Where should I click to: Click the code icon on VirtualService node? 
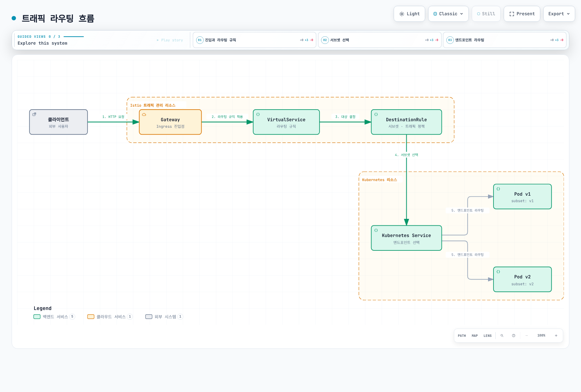tap(258, 114)
